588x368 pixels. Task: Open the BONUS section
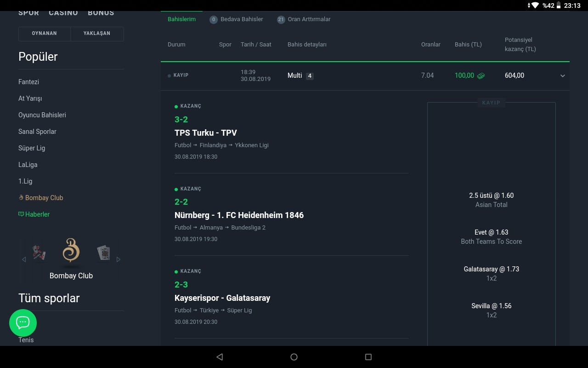[x=101, y=13]
